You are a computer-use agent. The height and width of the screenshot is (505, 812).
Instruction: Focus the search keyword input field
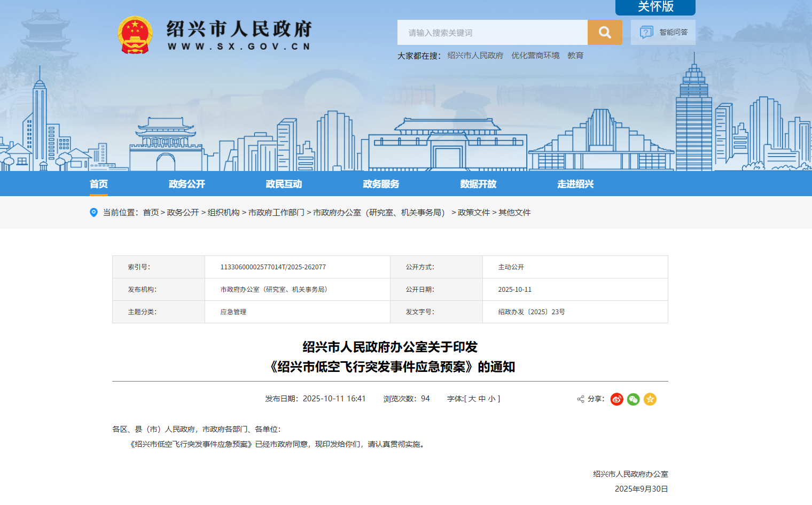pyautogui.click(x=492, y=33)
